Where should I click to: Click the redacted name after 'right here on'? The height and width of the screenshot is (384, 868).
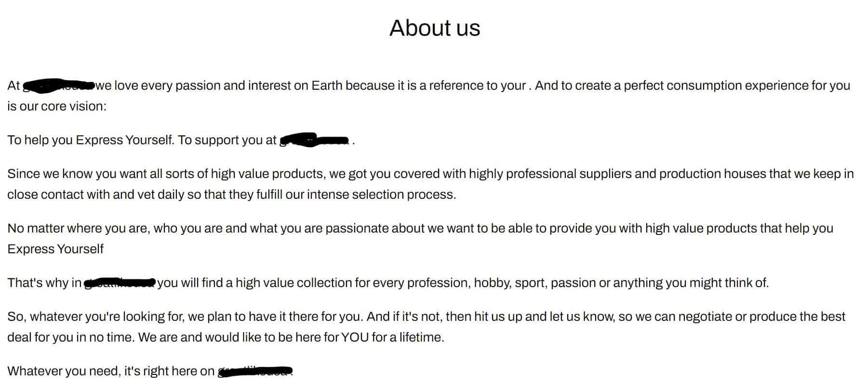(255, 371)
